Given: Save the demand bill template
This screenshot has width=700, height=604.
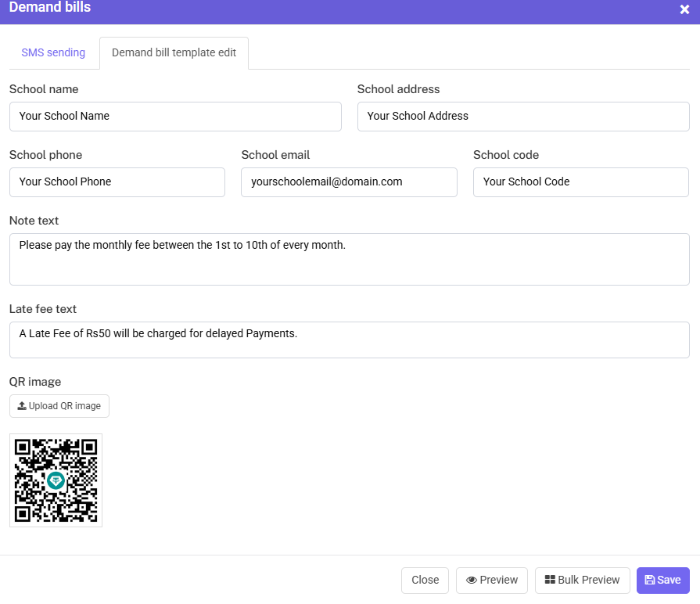Looking at the screenshot, I should coord(663,581).
